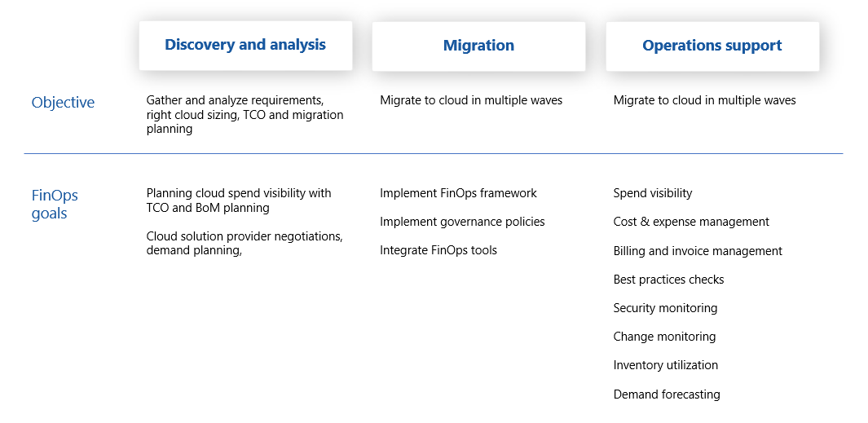The image size is (868, 423).
Task: Select the FinOps goals row label
Action: pos(55,205)
